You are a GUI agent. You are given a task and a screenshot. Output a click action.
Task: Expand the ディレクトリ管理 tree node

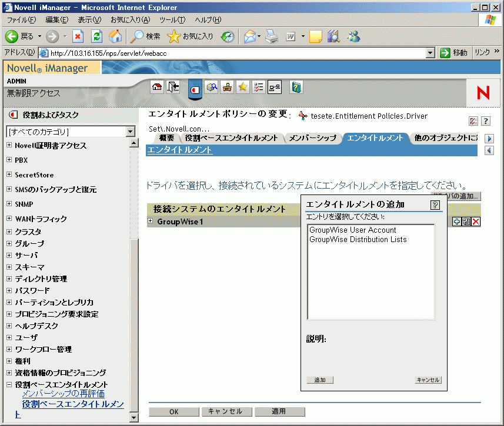[9, 279]
